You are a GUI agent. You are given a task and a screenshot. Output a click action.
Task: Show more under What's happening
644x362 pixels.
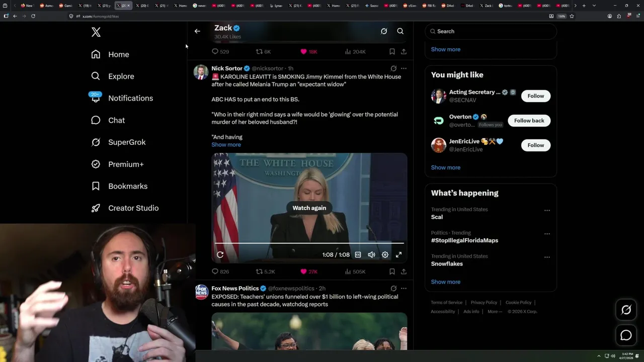pyautogui.click(x=445, y=282)
